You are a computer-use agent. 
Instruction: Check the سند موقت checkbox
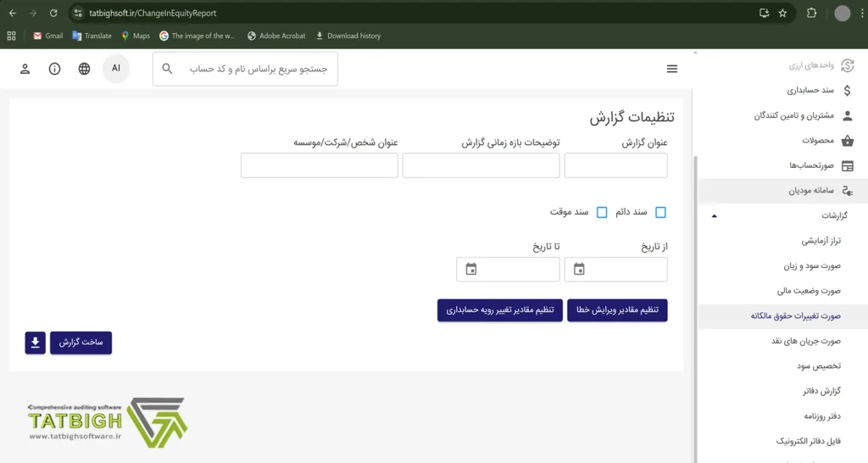click(x=602, y=212)
